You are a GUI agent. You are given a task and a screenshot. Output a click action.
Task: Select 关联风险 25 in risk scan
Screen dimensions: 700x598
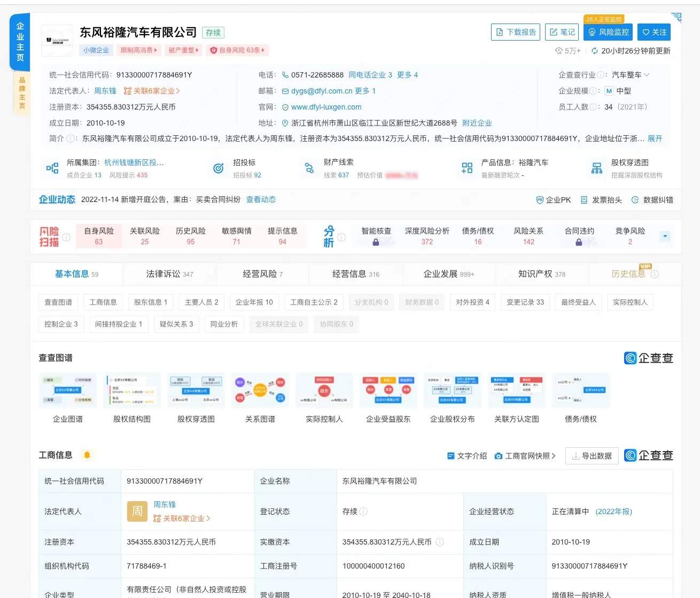145,236
